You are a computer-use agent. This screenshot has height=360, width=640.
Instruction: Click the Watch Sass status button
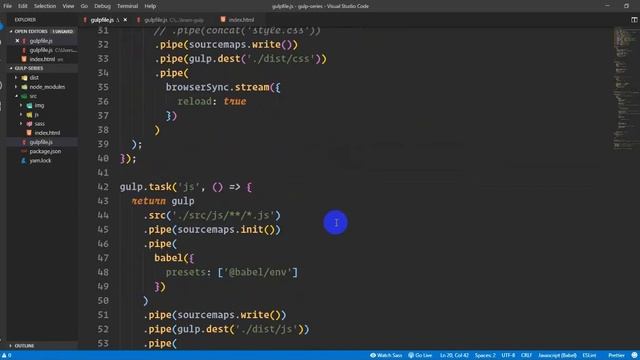386,356
